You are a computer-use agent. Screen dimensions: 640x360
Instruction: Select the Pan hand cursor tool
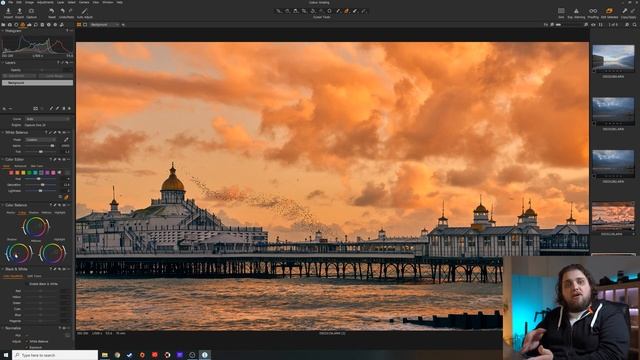pyautogui.click(x=287, y=11)
